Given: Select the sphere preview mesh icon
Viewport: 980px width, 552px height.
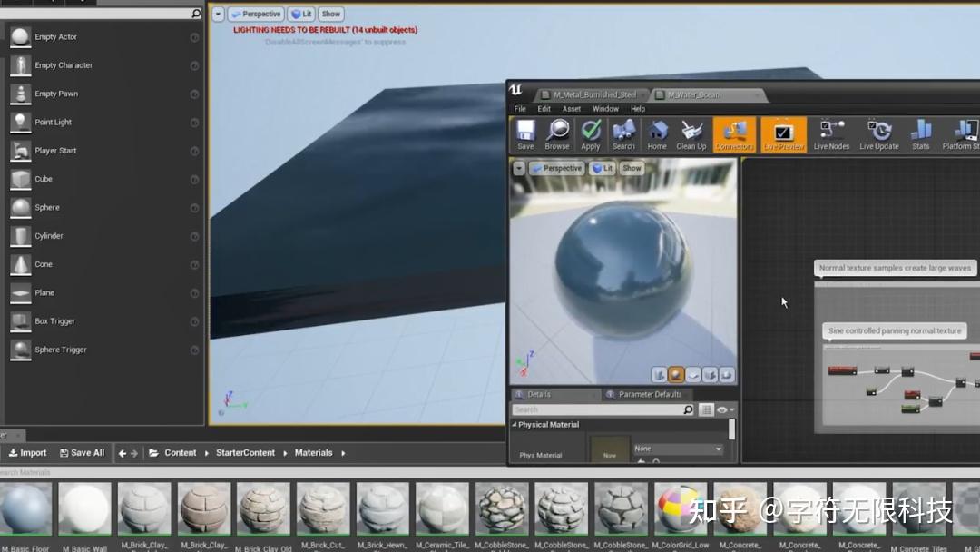Looking at the screenshot, I should click(677, 375).
